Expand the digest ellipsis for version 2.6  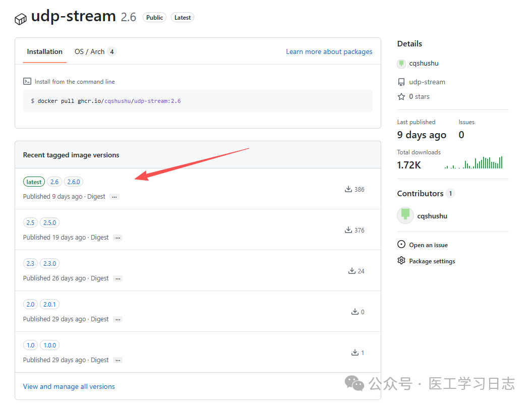tap(114, 197)
